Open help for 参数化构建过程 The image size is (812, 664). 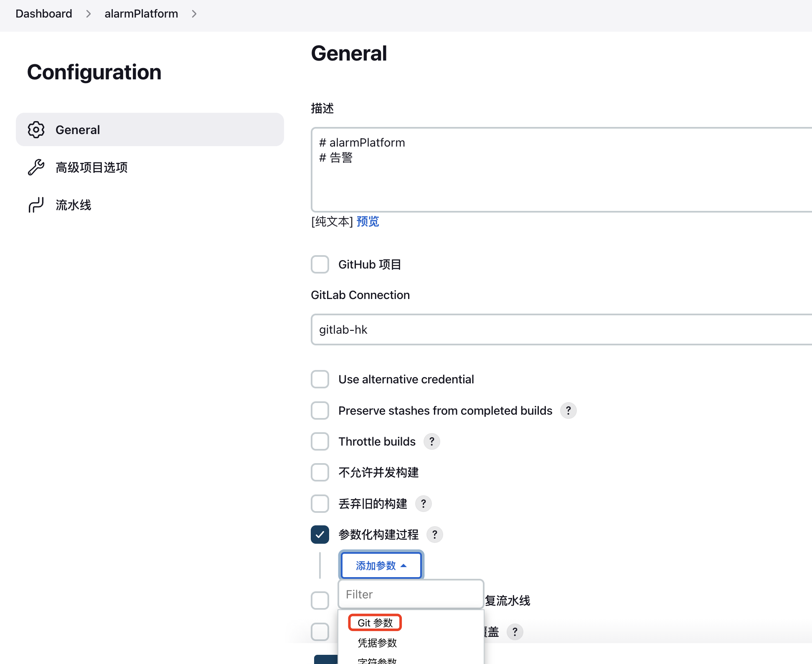[x=435, y=535]
